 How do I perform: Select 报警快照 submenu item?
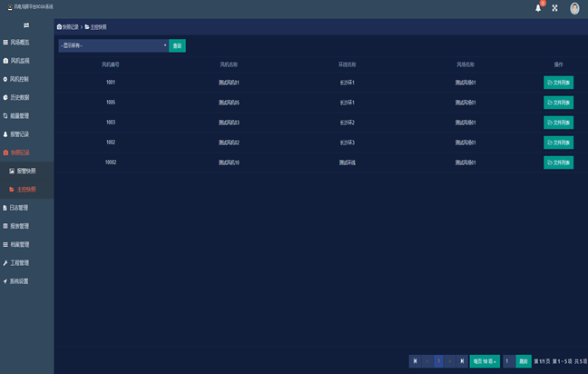(x=26, y=171)
